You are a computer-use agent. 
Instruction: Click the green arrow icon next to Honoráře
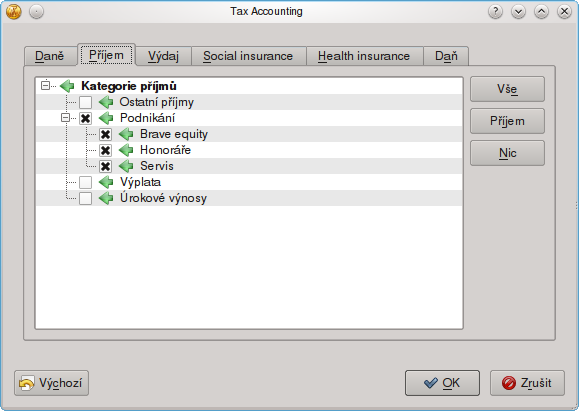tap(126, 150)
